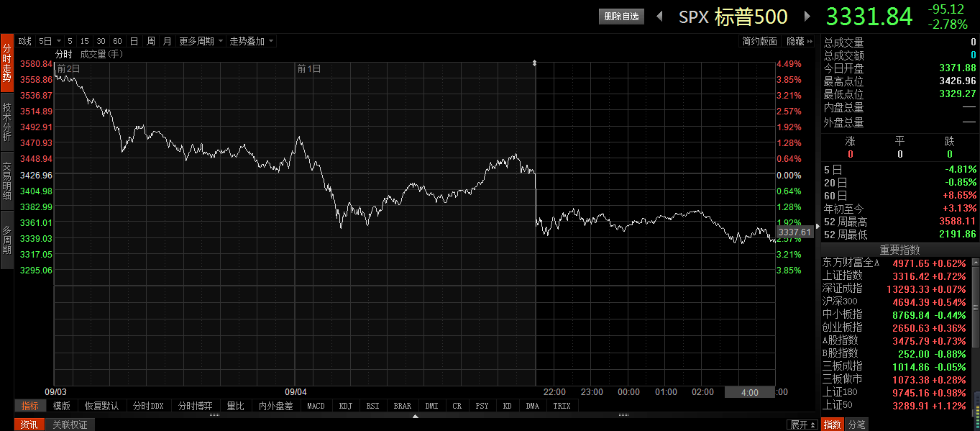Viewport: 980px width, 431px height.
Task: Show the 内外盘差 indicator
Action: (278, 405)
